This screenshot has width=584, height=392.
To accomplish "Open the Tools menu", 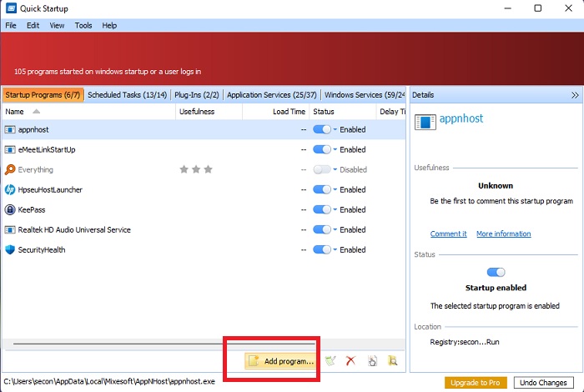I will point(83,25).
